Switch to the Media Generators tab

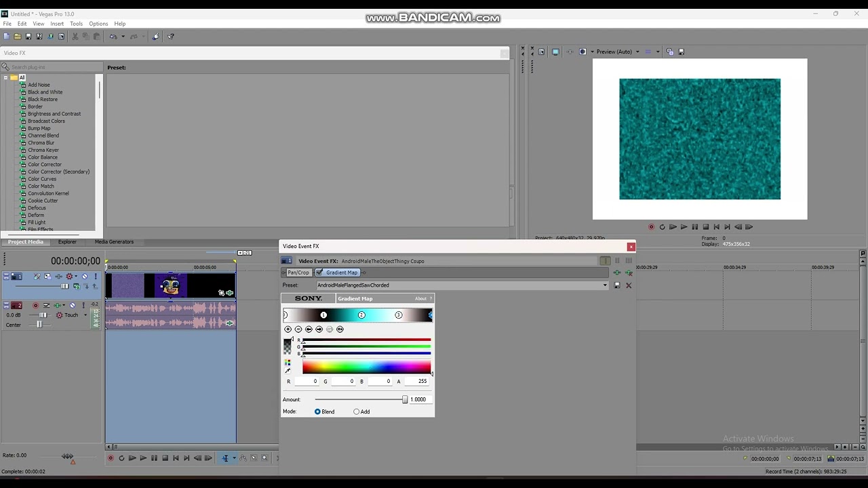(x=114, y=242)
